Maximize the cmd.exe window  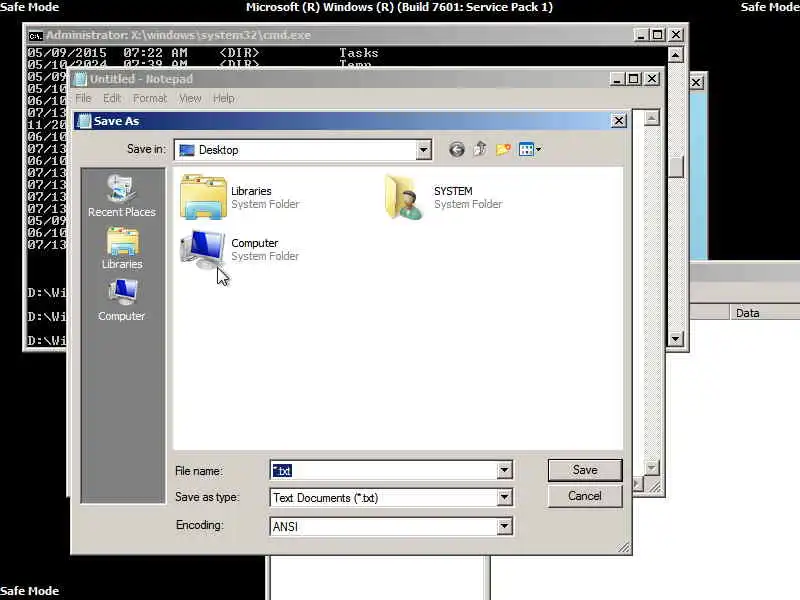click(x=658, y=35)
